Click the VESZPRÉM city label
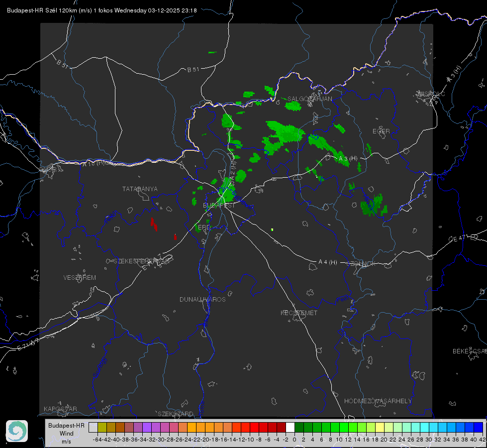 point(80,277)
